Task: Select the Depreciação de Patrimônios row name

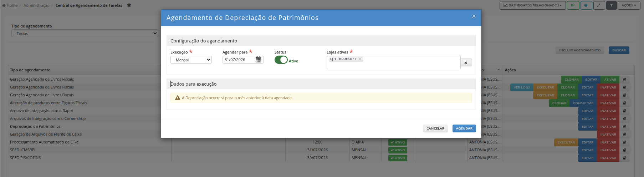Action: click(x=35, y=126)
